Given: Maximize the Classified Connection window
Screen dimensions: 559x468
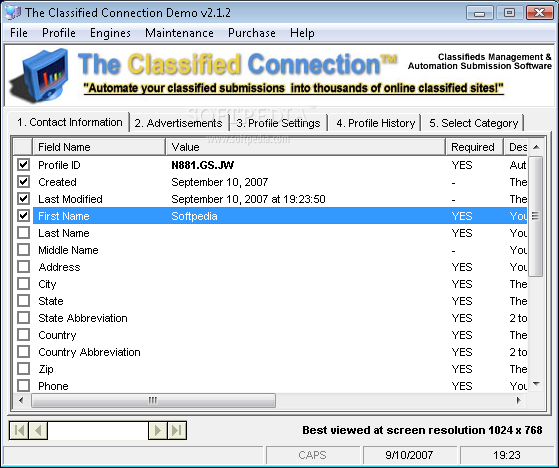Looking at the screenshot, I should [509, 13].
